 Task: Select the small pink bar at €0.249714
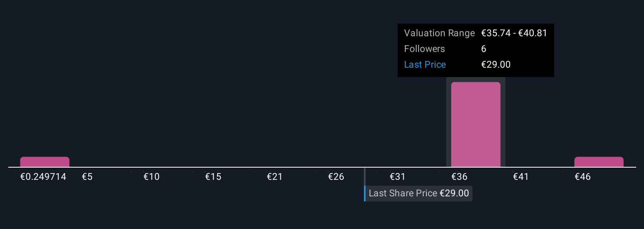tap(45, 162)
